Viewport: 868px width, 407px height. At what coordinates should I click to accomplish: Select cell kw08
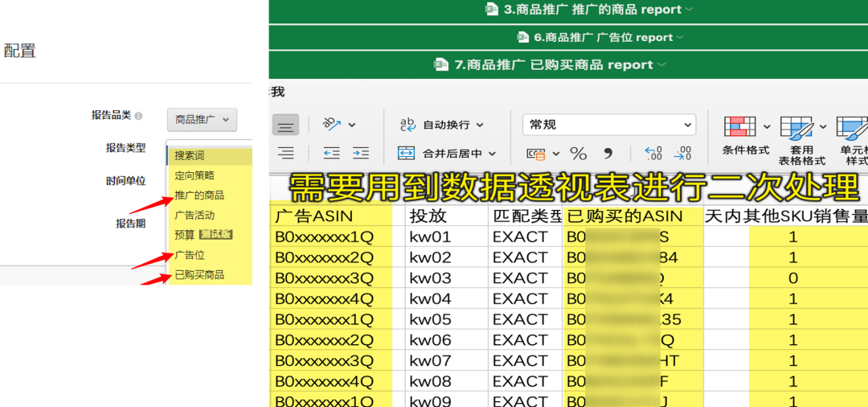click(446, 381)
